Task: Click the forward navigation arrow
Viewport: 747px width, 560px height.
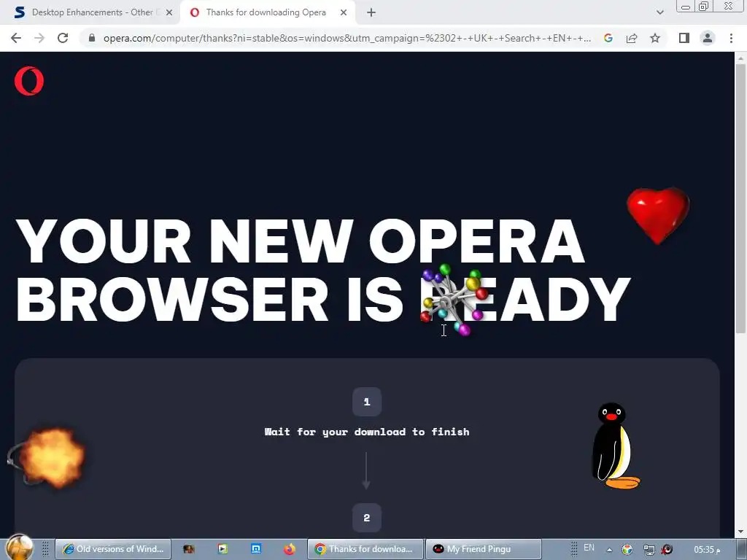Action: click(x=39, y=38)
